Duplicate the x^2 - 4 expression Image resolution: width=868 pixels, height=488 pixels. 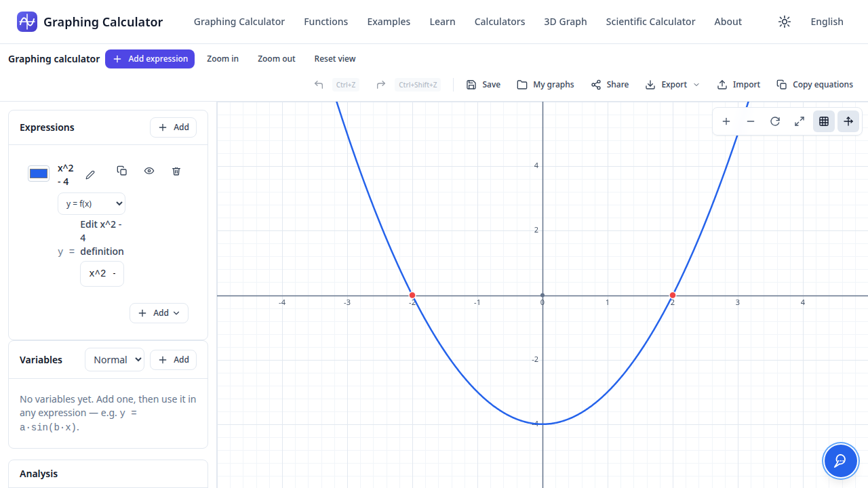[x=122, y=171]
